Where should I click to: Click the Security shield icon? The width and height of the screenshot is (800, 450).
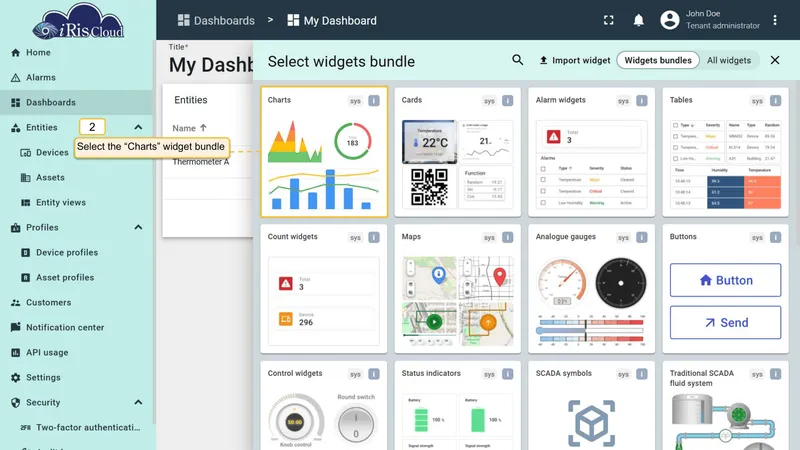[15, 403]
